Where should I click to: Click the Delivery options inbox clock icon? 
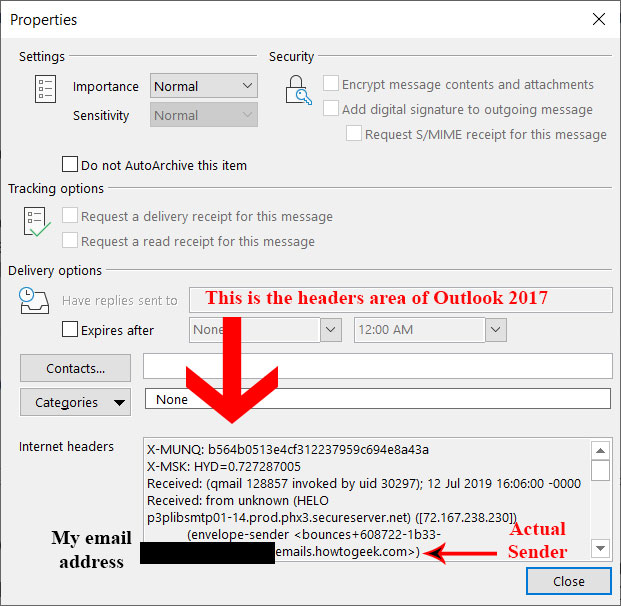[34, 301]
